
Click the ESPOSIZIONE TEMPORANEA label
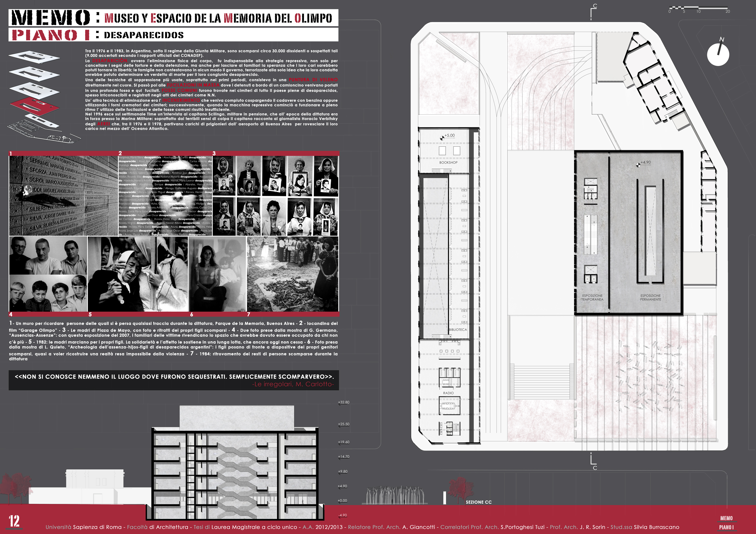[x=592, y=298]
